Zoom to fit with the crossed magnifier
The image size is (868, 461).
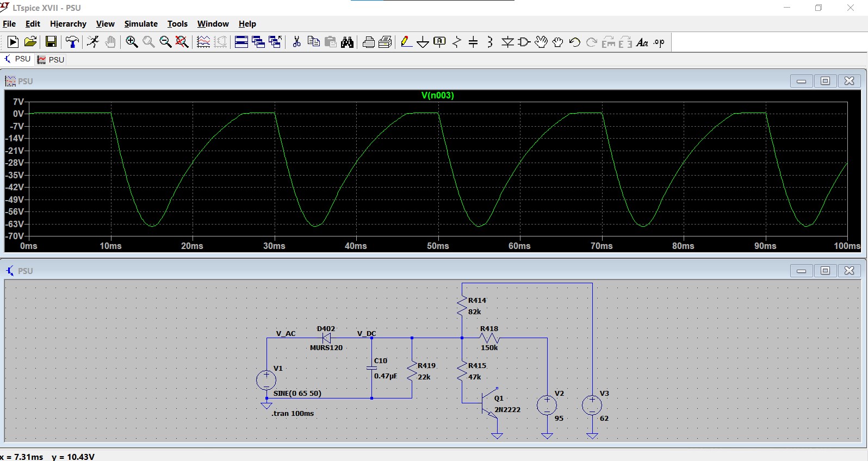(182, 42)
